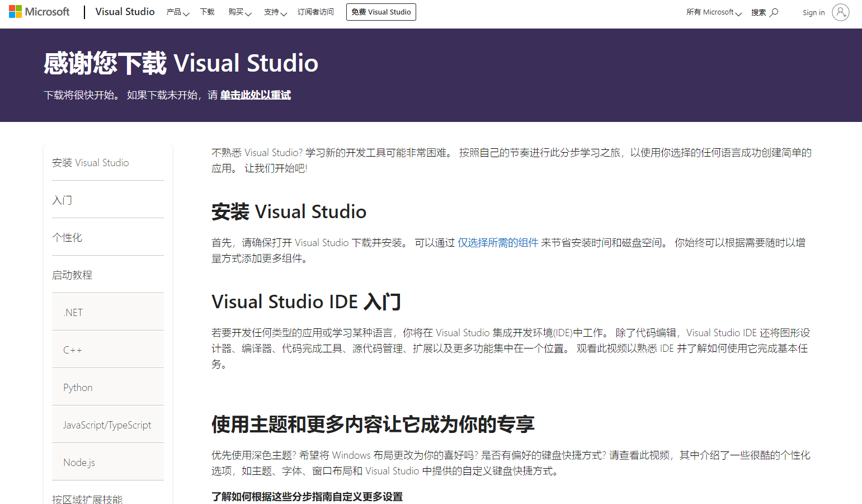
Task: Open the 下载 nav item
Action: point(208,12)
